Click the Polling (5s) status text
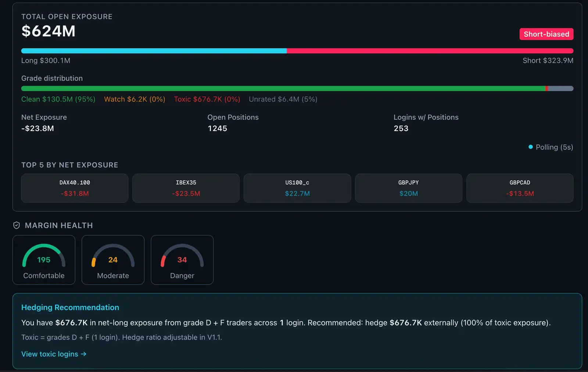The height and width of the screenshot is (372, 588). pyautogui.click(x=554, y=147)
